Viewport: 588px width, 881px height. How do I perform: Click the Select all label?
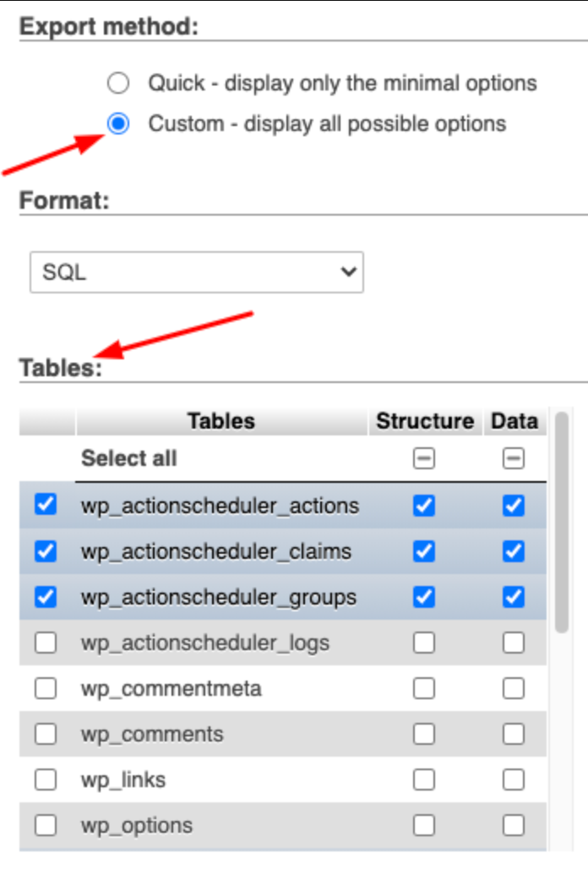click(x=129, y=459)
